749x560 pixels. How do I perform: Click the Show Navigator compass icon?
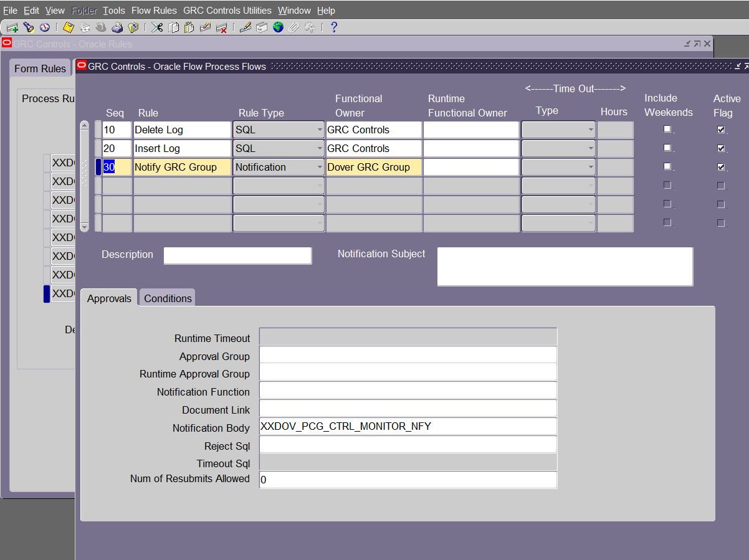pos(44,27)
